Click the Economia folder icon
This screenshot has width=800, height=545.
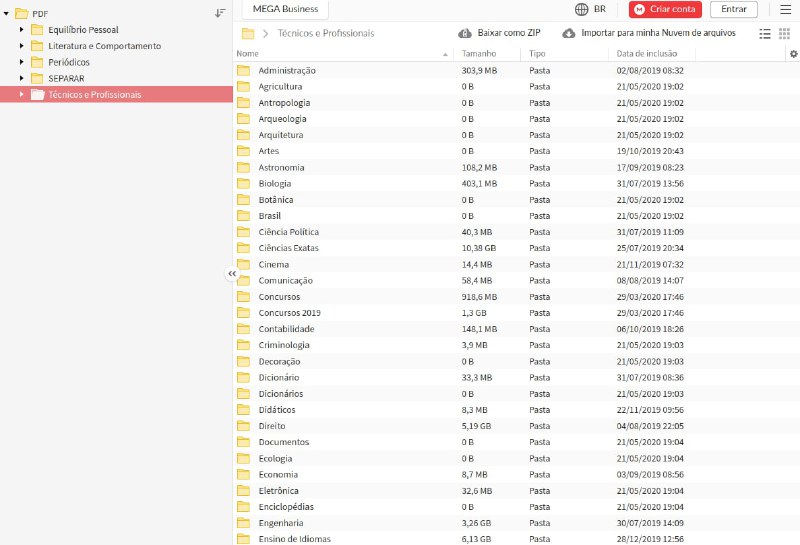click(x=243, y=474)
